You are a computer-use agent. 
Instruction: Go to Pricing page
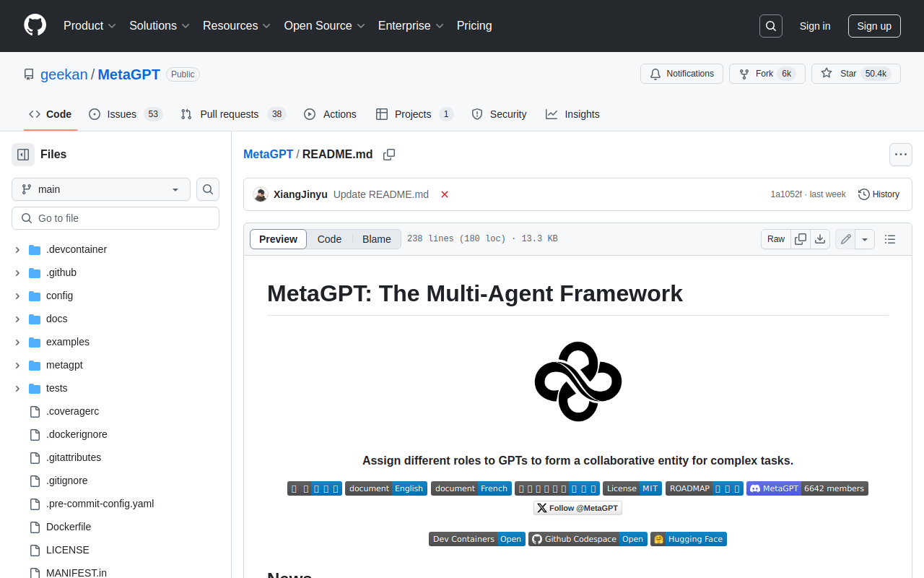point(474,25)
